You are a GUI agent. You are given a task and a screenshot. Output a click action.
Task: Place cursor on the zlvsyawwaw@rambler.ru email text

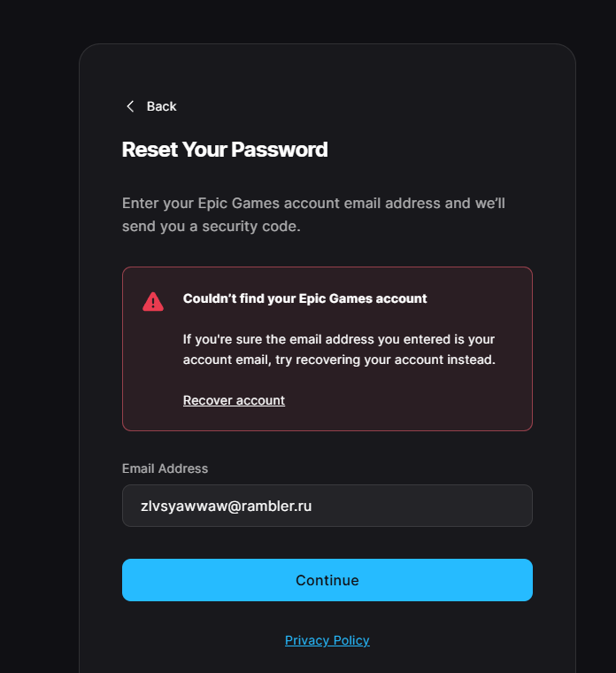coord(226,506)
